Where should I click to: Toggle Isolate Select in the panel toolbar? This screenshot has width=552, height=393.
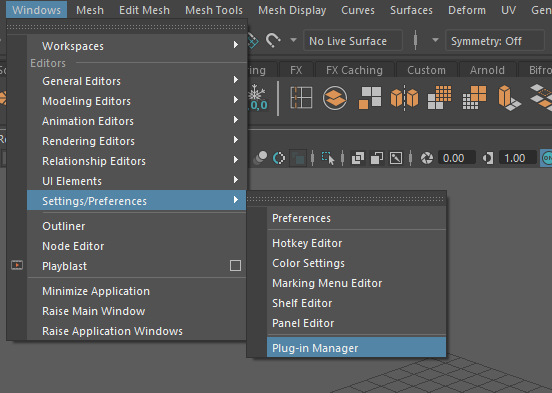coord(328,158)
